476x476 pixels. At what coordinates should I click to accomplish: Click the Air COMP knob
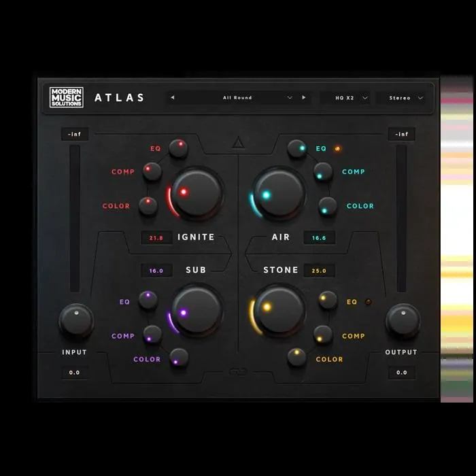coord(323,172)
